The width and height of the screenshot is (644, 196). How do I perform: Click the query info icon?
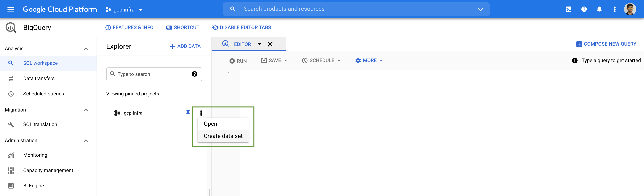(574, 61)
